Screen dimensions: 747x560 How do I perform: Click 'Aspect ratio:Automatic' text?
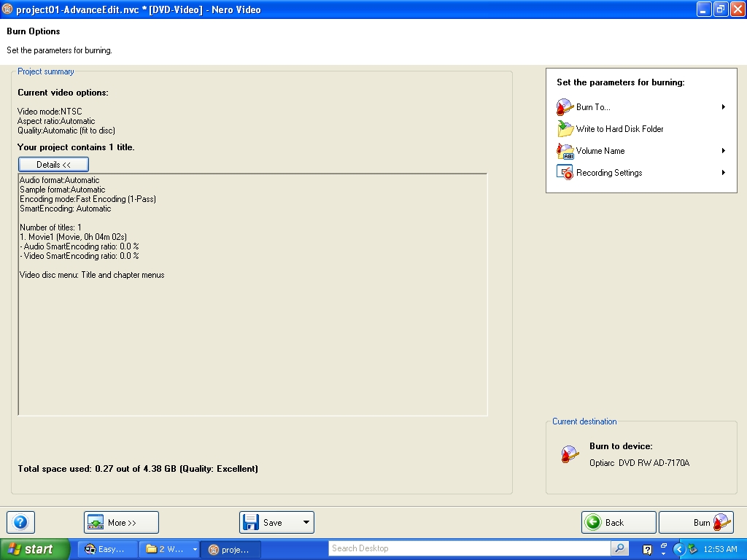pyautogui.click(x=56, y=121)
